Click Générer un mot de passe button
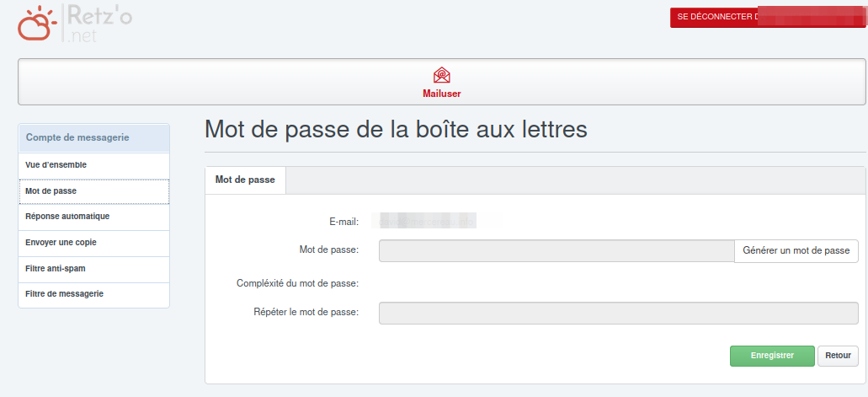 point(796,251)
